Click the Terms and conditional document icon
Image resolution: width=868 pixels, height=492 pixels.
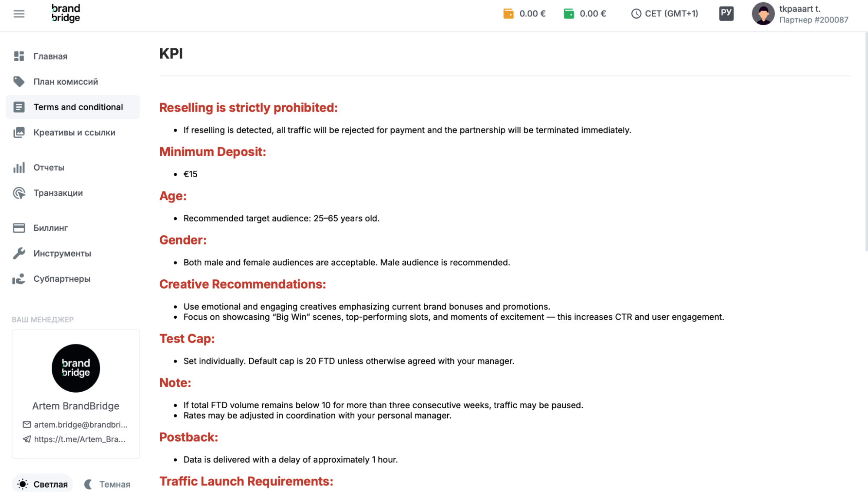point(19,107)
